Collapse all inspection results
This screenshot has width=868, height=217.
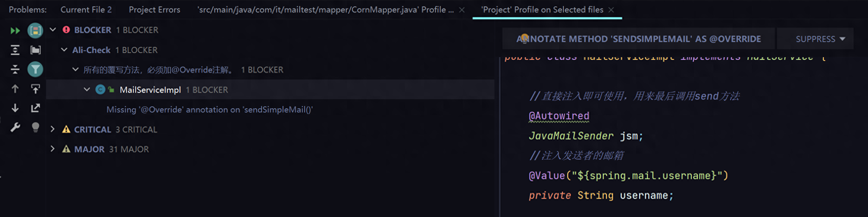15,69
